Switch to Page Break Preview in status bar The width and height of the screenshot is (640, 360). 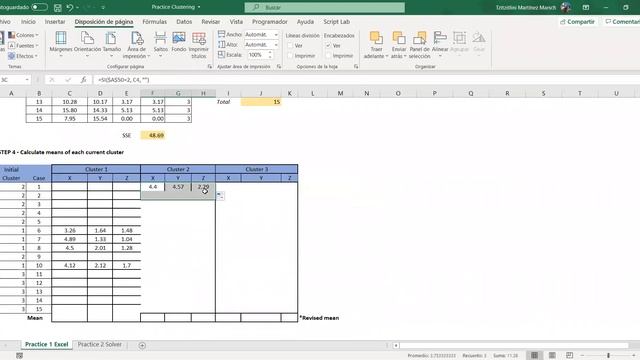[x=569, y=356]
